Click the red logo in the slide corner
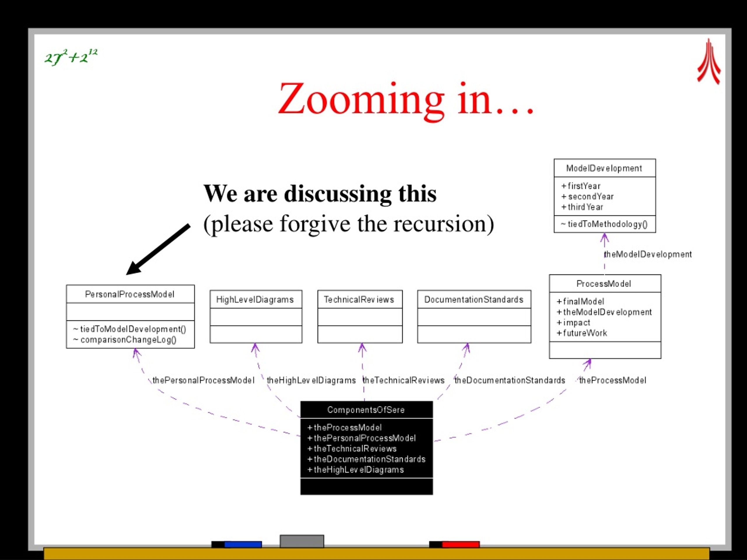Viewport: 747px width, 560px height. [x=709, y=62]
